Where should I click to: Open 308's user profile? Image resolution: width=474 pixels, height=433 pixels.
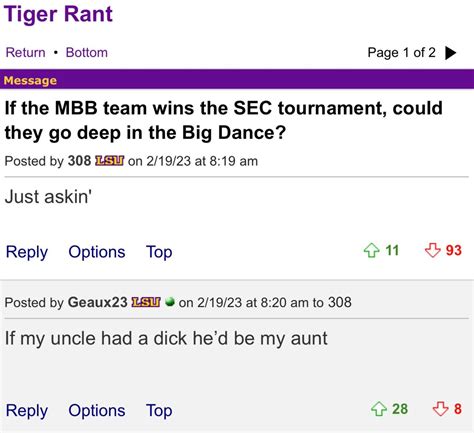pyautogui.click(x=79, y=161)
